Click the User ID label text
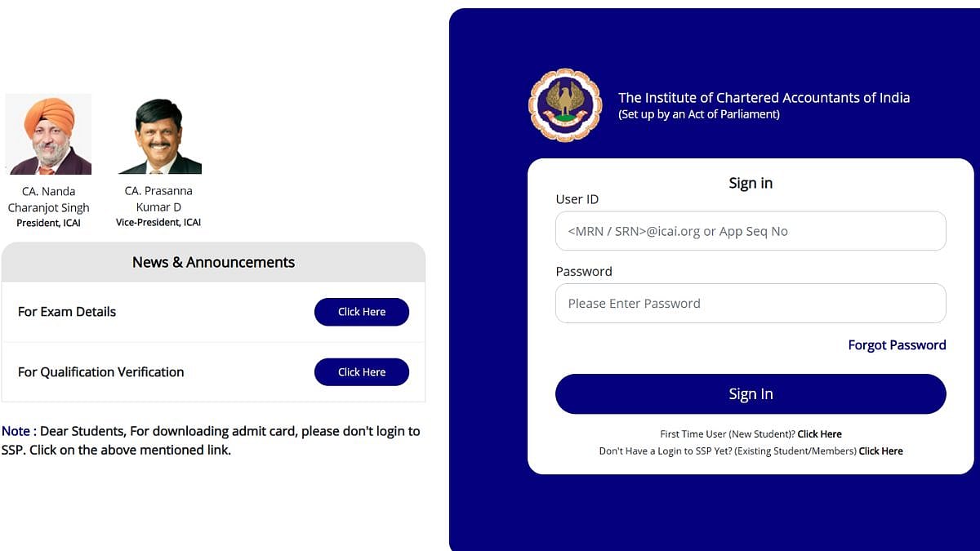 point(575,199)
